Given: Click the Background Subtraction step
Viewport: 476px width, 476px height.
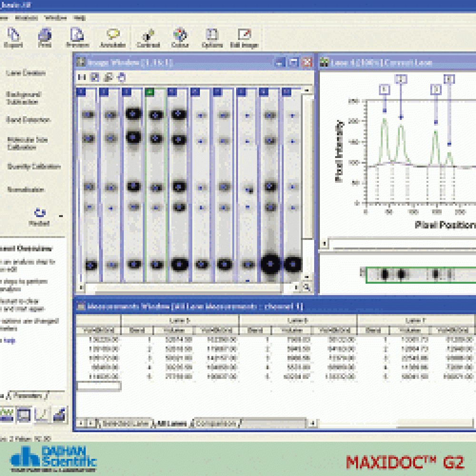Looking at the screenshot, I should pyautogui.click(x=24, y=98).
